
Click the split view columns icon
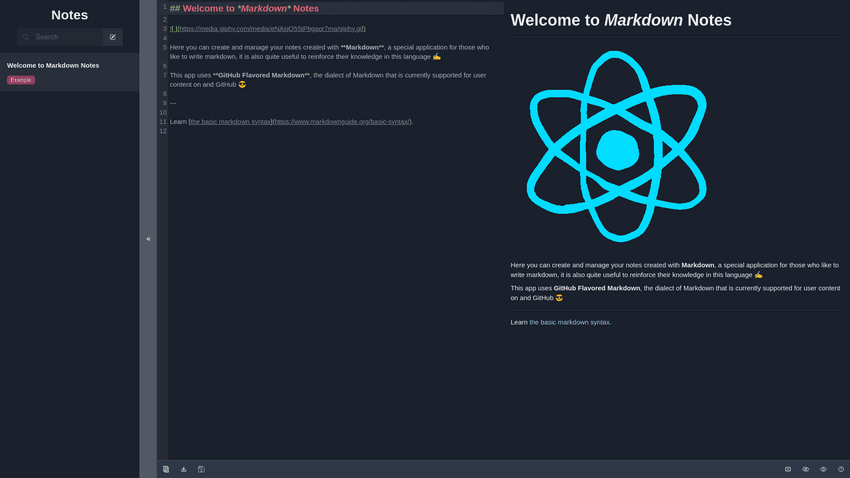click(788, 469)
